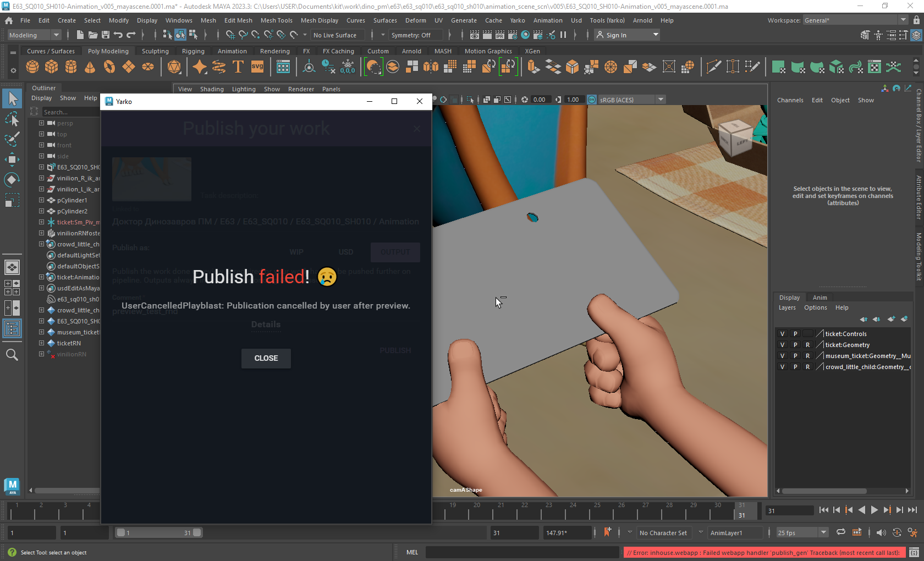924x561 pixels.
Task: Activate the Move tool in the toolbox
Action: [12, 159]
